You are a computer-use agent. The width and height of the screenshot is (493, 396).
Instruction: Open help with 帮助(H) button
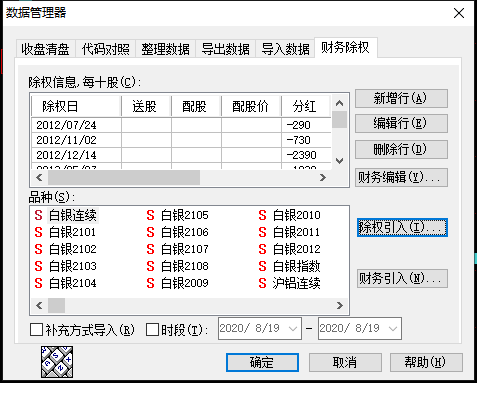coord(426,362)
